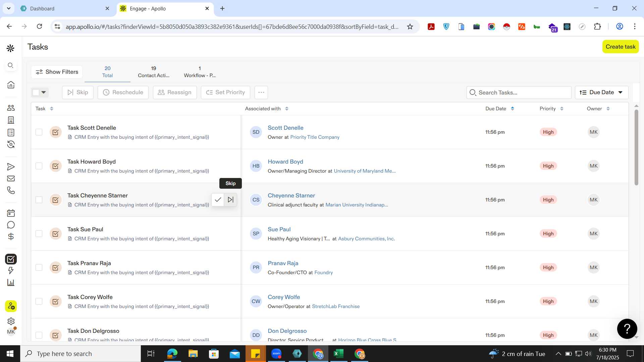The height and width of the screenshot is (362, 644).
Task: Open Workflows lightning icon in sidebar
Action: pyautogui.click(x=11, y=270)
